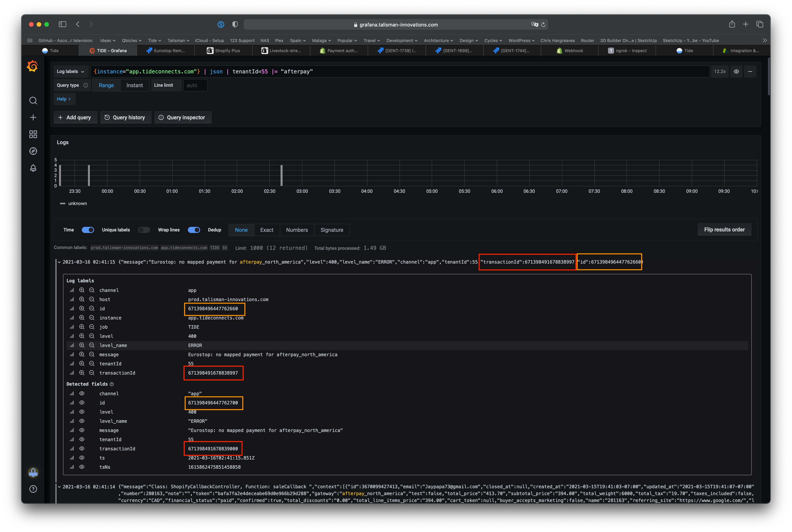Open the Log labels dropdown

71,72
